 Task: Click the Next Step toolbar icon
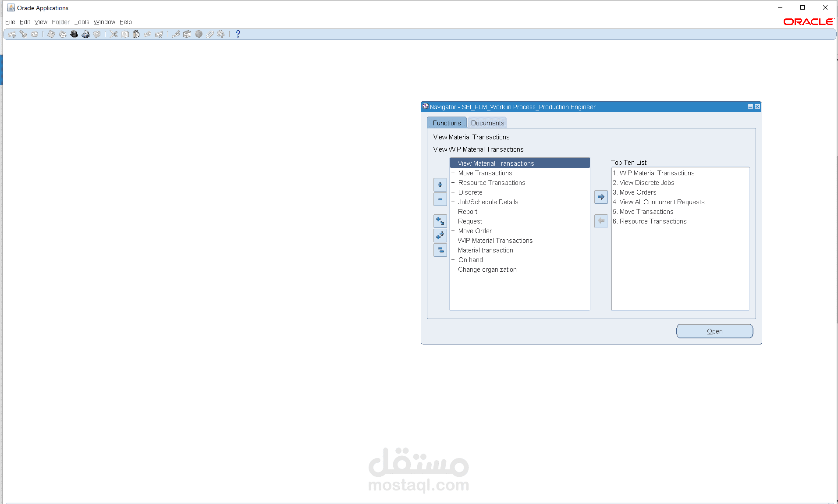(x=63, y=34)
